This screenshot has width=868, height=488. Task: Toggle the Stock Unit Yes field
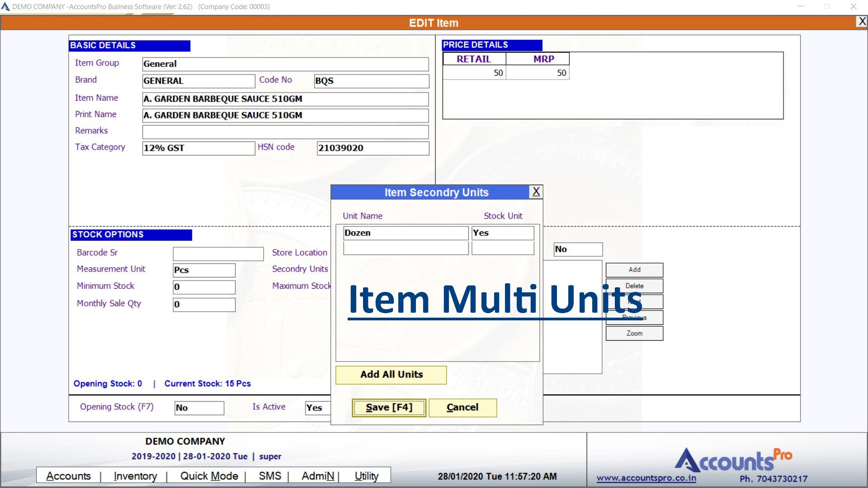(x=502, y=233)
